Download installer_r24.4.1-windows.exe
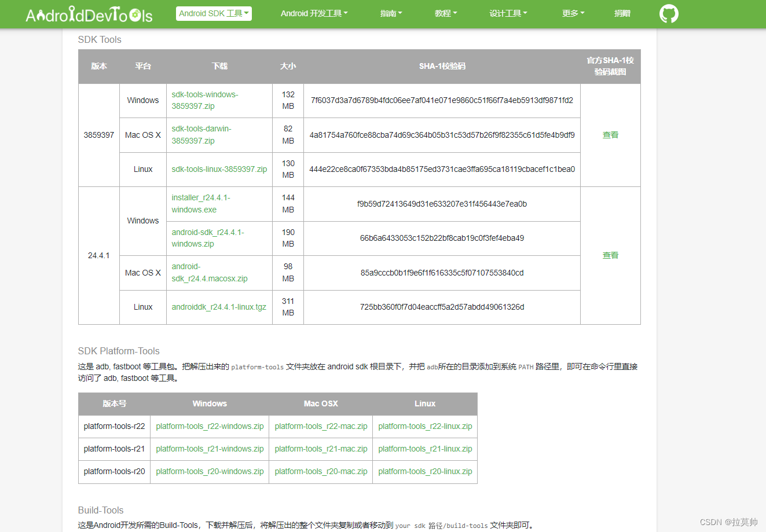Viewport: 766px width, 532px height. (201, 204)
